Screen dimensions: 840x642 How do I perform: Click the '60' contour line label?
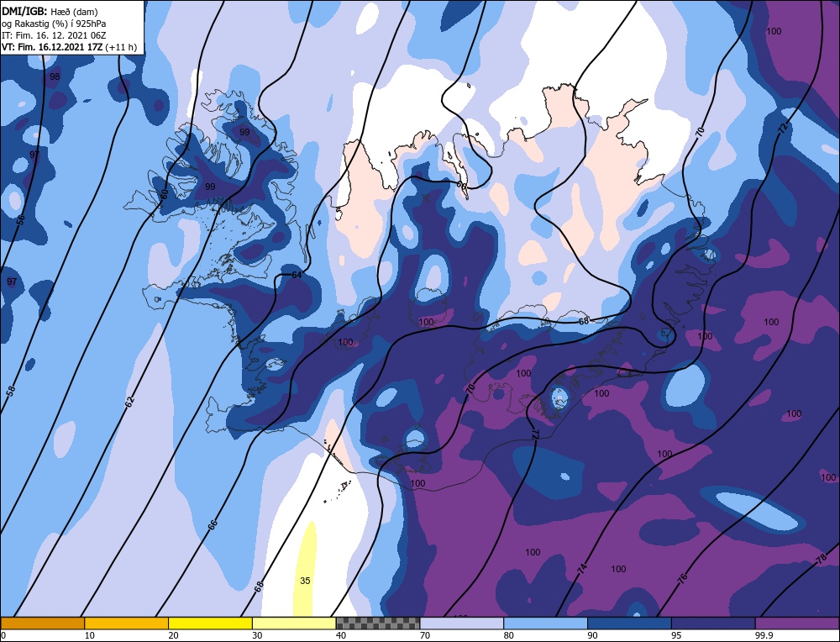click(164, 194)
